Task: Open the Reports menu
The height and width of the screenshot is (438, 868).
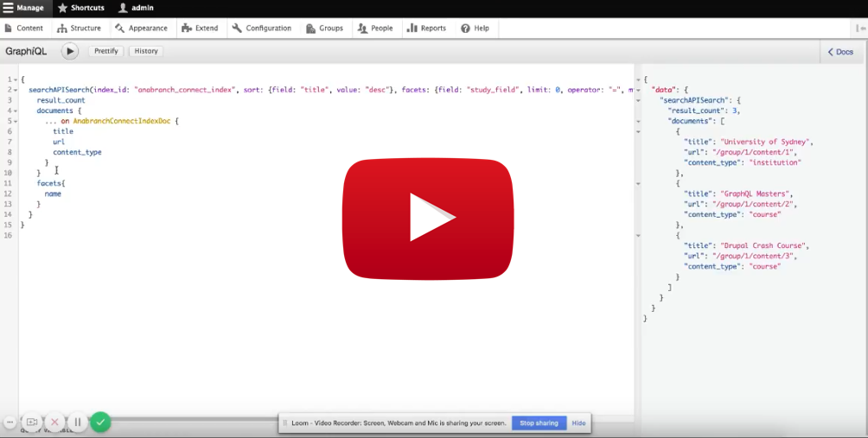Action: click(426, 29)
